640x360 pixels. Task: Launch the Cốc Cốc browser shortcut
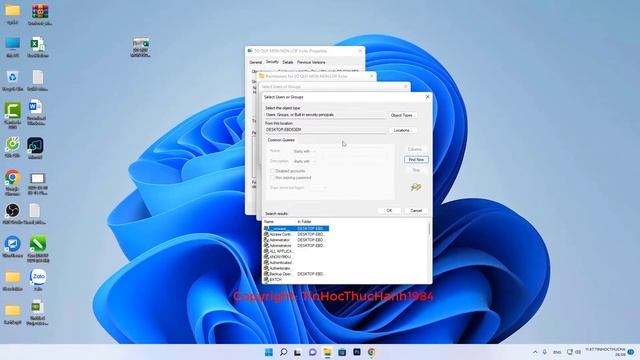(13, 147)
